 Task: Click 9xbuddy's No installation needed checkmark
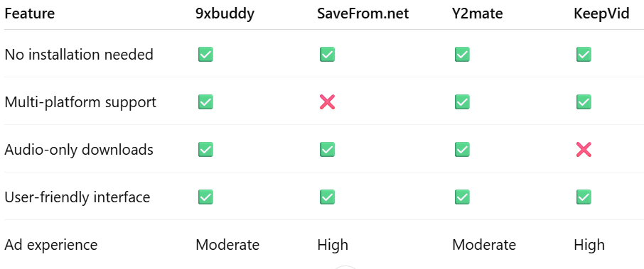coord(205,54)
